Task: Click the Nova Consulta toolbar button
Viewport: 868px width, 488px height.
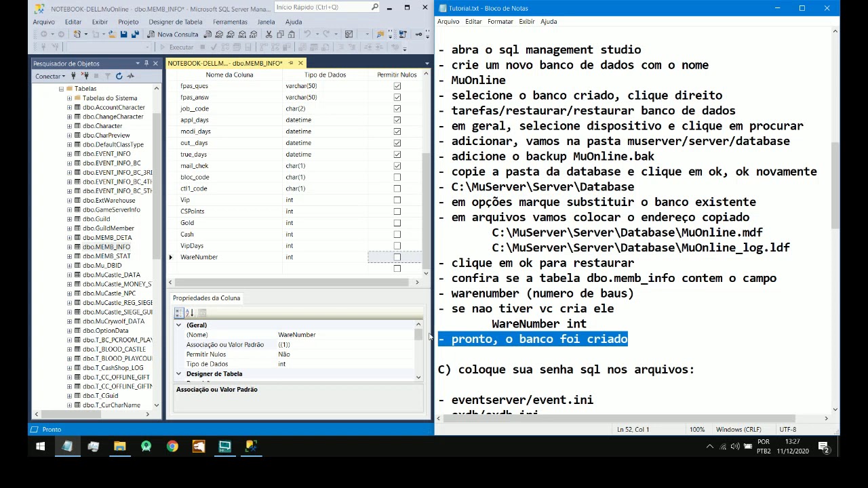Action: pyautogui.click(x=172, y=34)
